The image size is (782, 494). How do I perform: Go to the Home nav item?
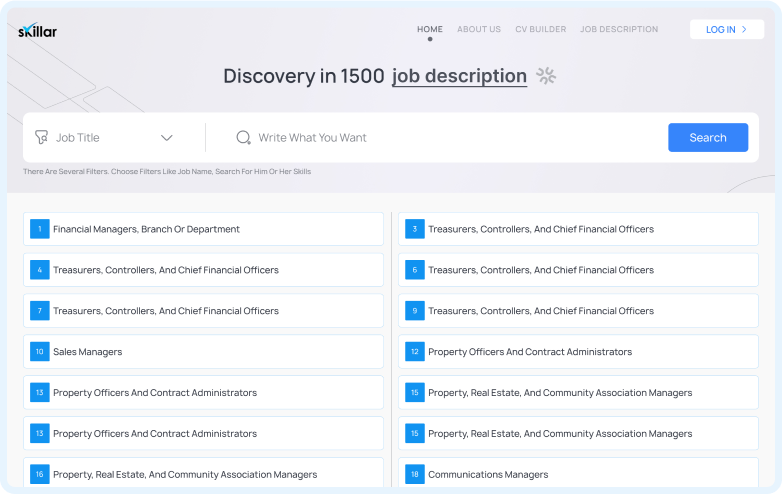point(430,29)
